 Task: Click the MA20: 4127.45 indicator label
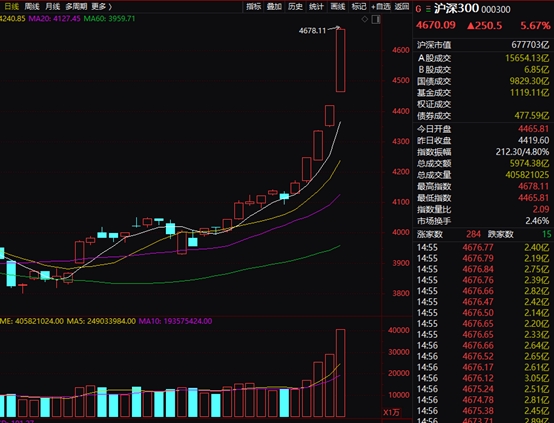pos(54,18)
